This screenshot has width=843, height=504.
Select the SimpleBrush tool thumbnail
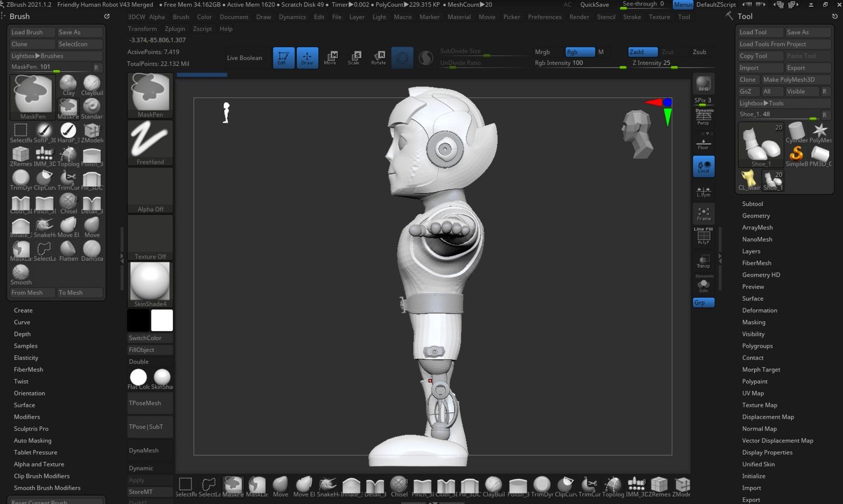(797, 156)
